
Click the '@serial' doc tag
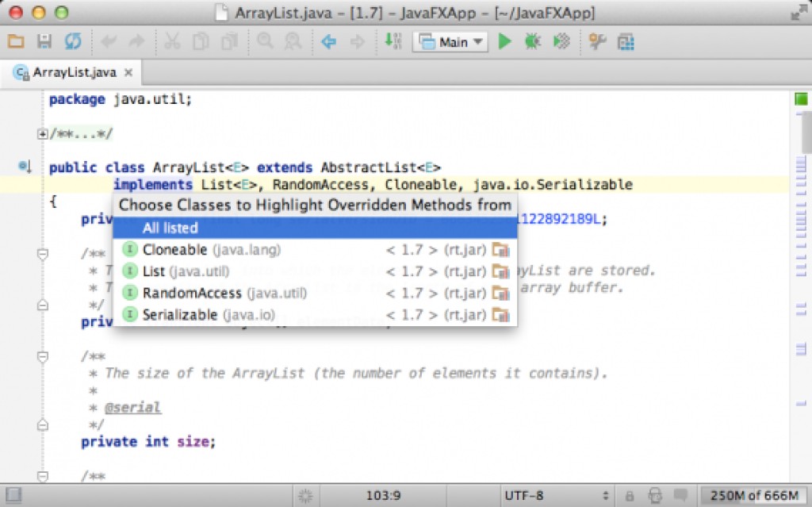[x=133, y=408]
